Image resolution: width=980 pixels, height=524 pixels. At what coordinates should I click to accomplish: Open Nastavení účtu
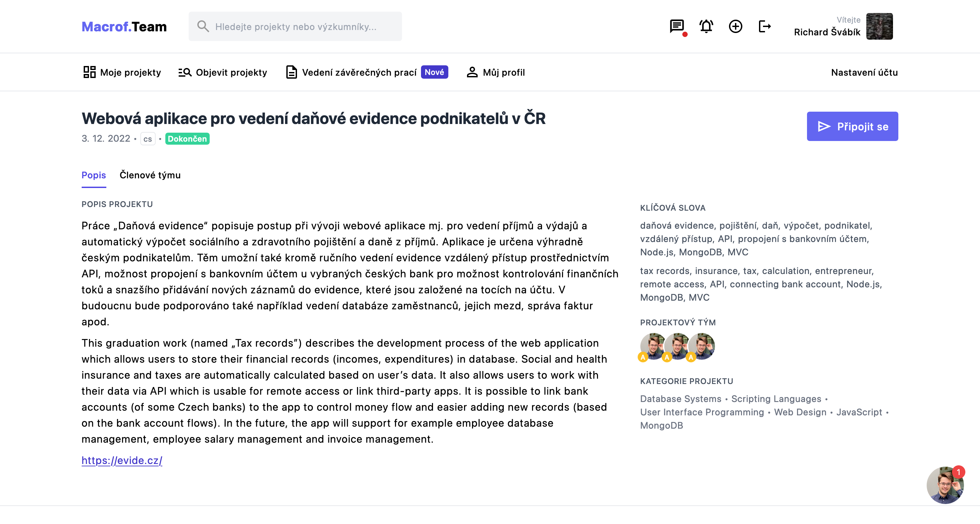864,72
